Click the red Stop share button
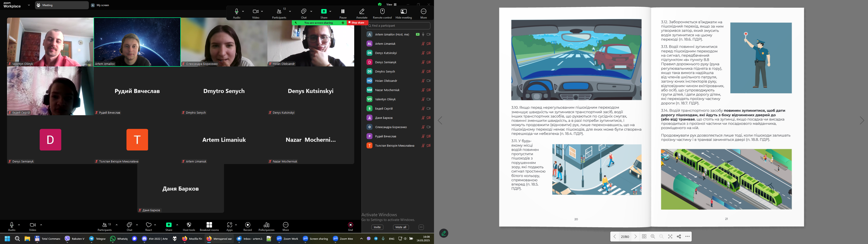Screen dimensions: 868x244 pyautogui.click(x=358, y=23)
